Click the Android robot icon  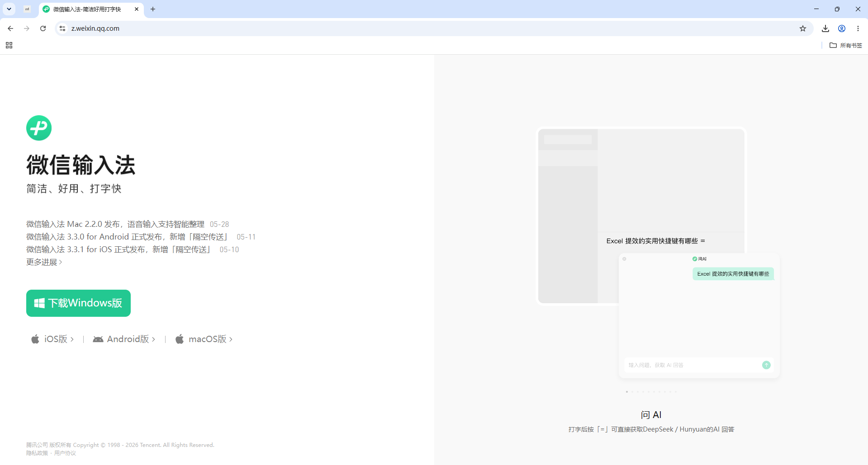98,339
